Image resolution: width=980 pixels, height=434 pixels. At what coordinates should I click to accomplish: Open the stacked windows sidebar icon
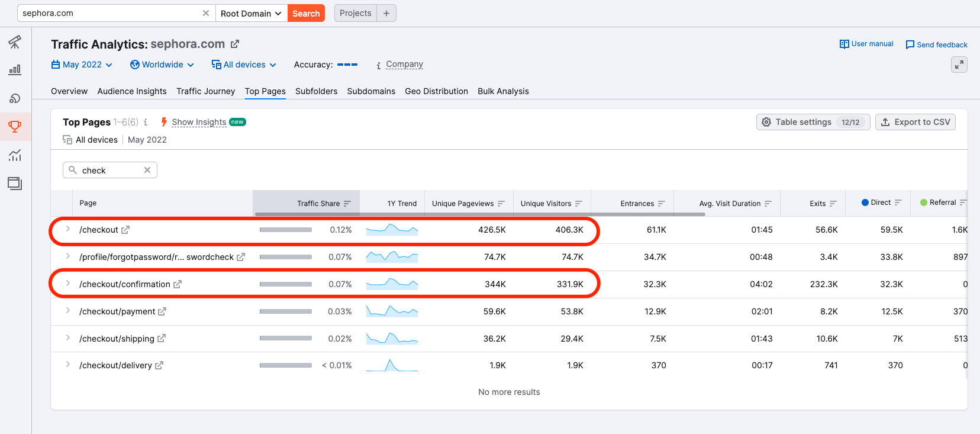click(x=15, y=184)
